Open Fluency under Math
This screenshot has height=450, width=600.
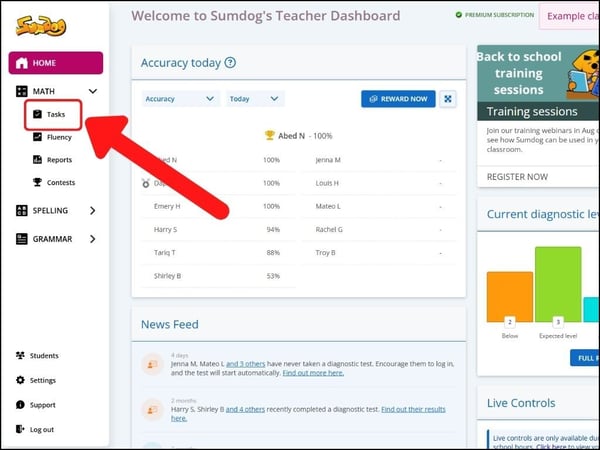[59, 137]
